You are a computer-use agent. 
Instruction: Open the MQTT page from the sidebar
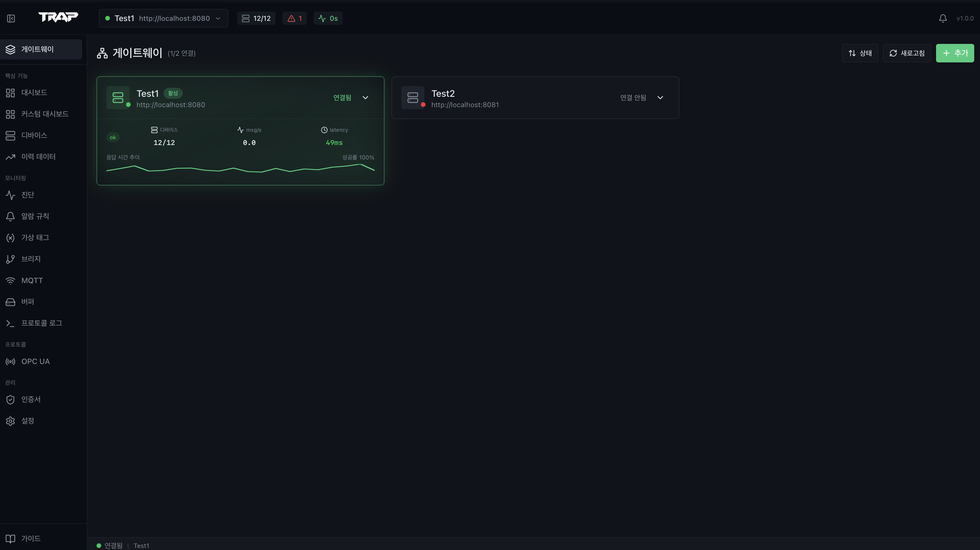click(32, 280)
